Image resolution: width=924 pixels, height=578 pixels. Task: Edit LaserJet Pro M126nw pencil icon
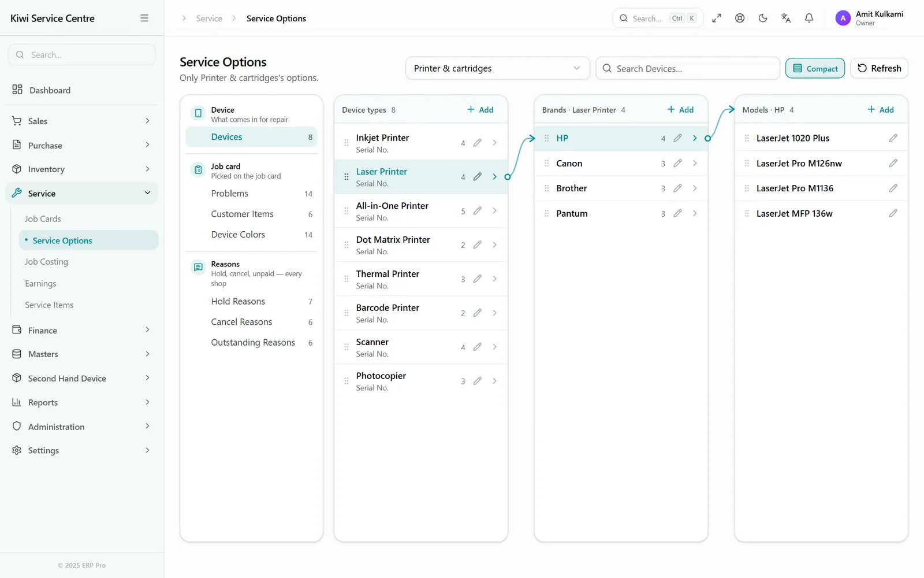pos(893,164)
